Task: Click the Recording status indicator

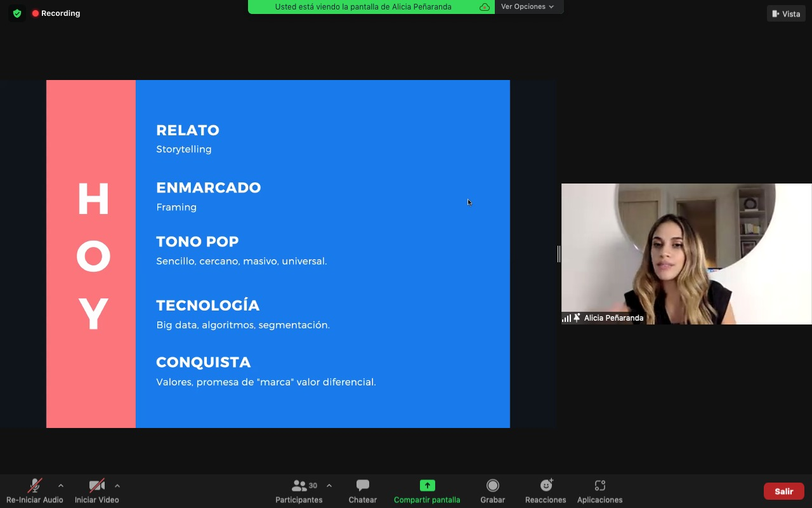Action: (56, 13)
